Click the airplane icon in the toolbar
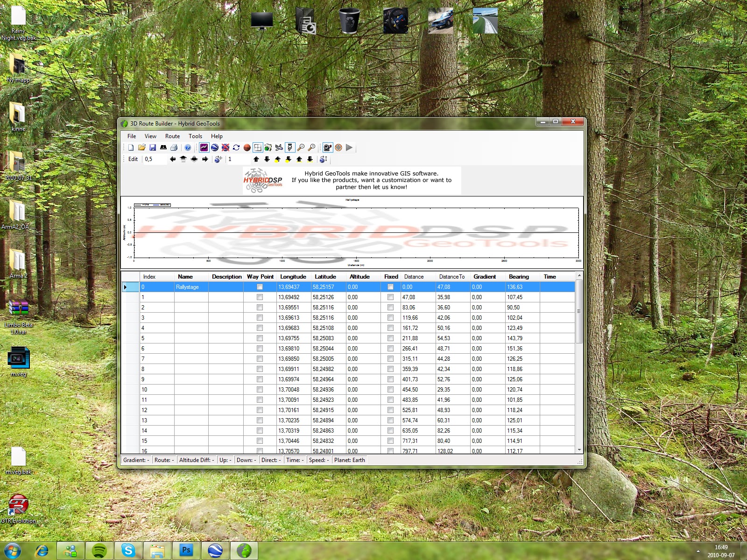Viewport: 747px width, 560px height. (x=279, y=147)
